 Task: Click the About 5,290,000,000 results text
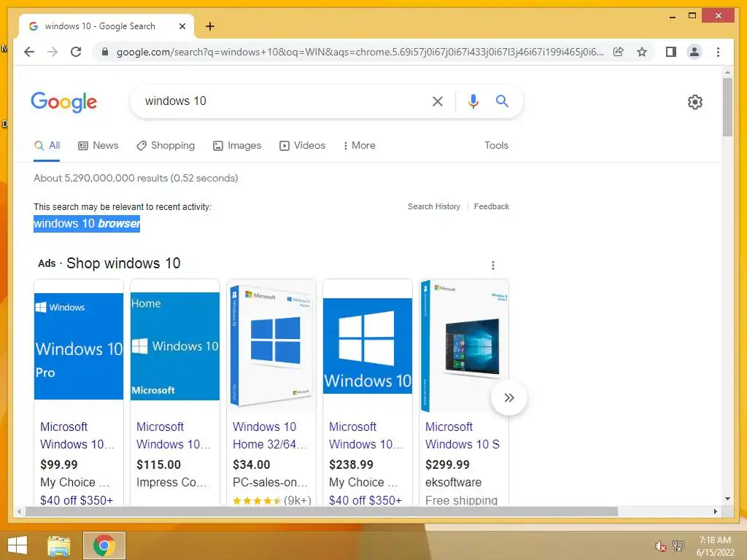point(136,178)
